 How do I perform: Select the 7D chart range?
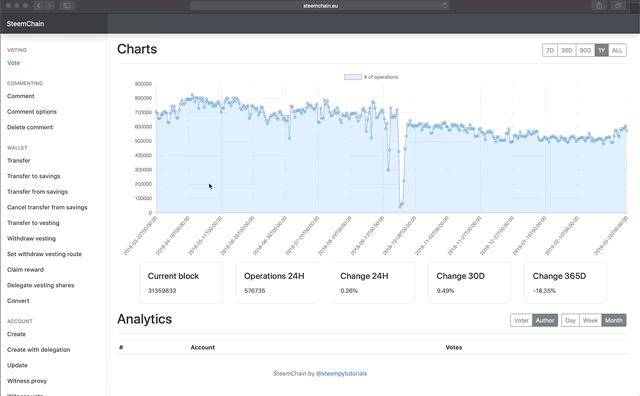pos(550,50)
